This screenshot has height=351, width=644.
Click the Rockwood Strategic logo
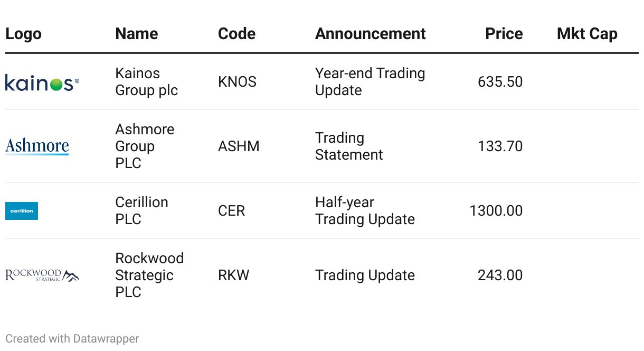click(x=42, y=275)
